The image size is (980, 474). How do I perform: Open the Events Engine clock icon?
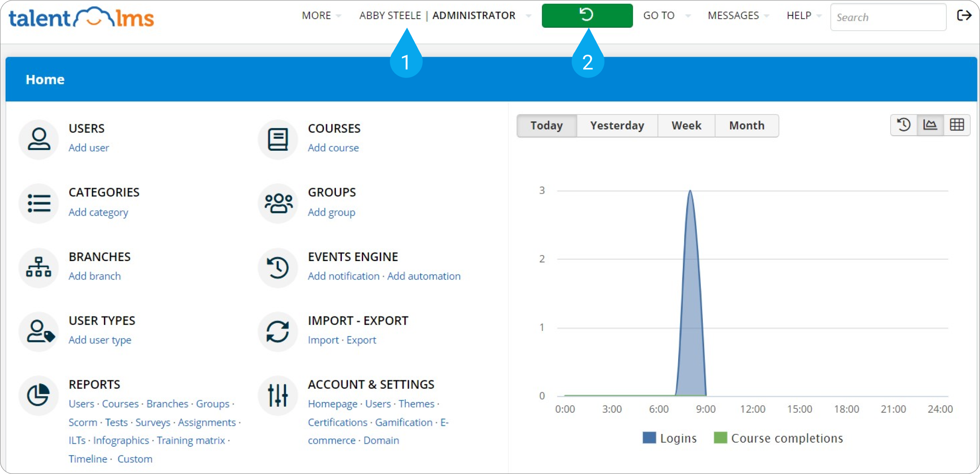coord(278,267)
